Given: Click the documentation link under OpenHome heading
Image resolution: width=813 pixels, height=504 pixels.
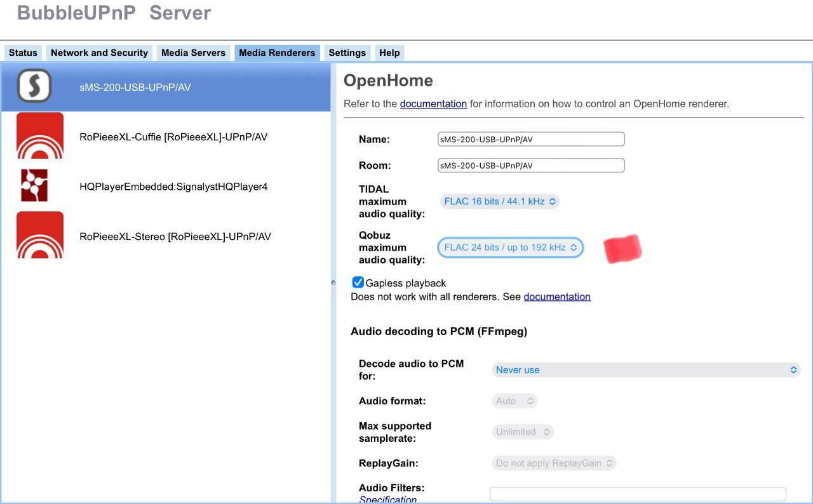Looking at the screenshot, I should (433, 103).
